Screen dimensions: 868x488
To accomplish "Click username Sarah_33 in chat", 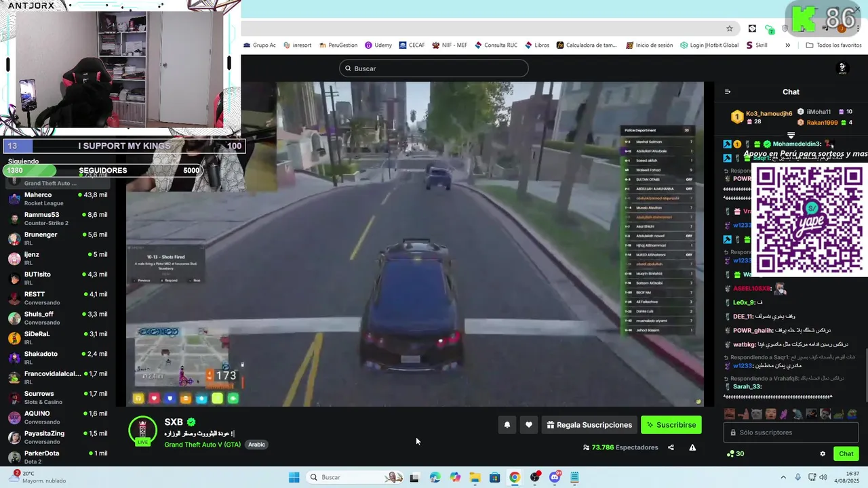I will [x=747, y=386].
